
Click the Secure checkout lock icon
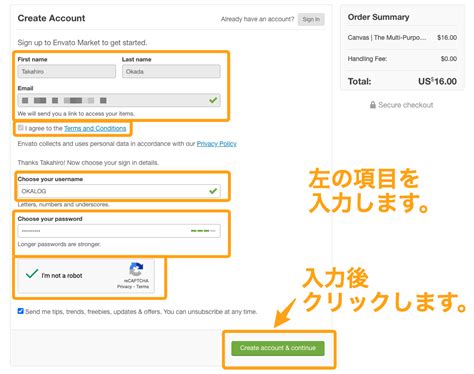373,105
